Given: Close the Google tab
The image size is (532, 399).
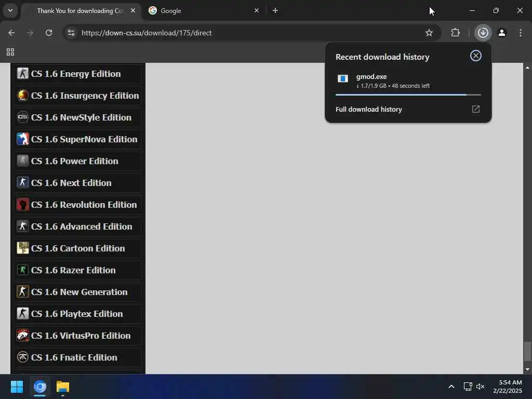Looking at the screenshot, I should [x=257, y=10].
